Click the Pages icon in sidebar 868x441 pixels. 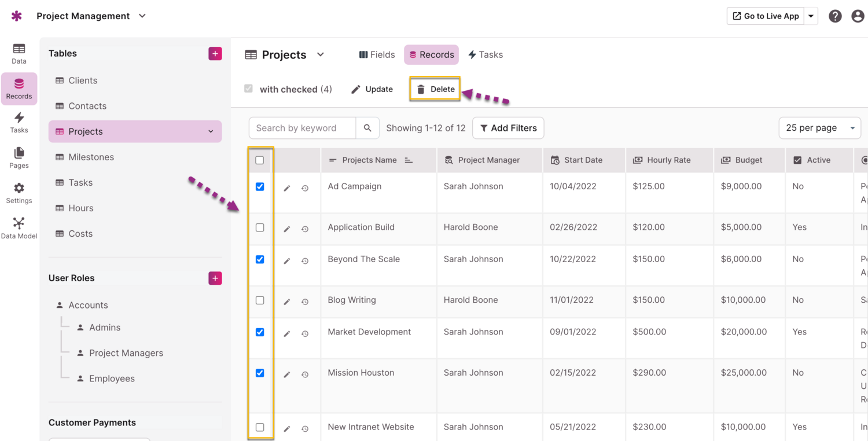pos(19,157)
